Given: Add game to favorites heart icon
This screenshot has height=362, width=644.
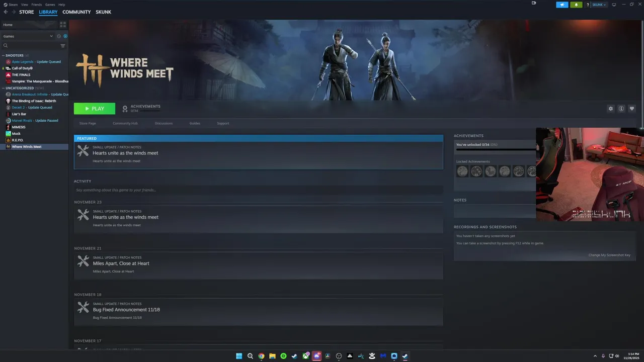Looking at the screenshot, I should [x=632, y=109].
